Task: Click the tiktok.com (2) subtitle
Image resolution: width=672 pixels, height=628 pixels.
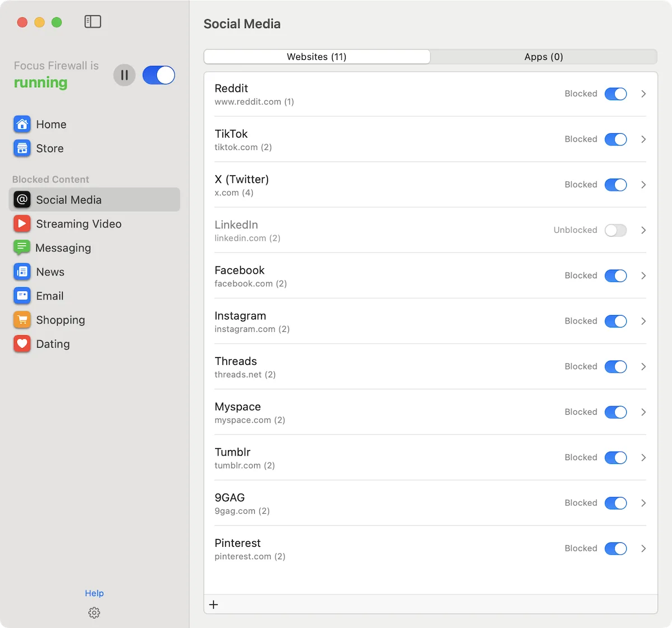Action: click(x=243, y=147)
